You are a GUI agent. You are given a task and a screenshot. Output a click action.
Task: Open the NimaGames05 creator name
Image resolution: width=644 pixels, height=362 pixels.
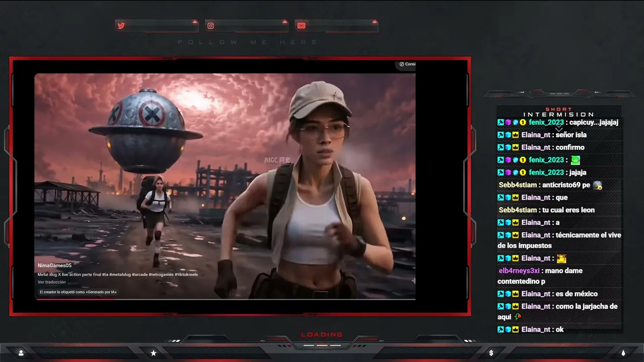(x=54, y=265)
